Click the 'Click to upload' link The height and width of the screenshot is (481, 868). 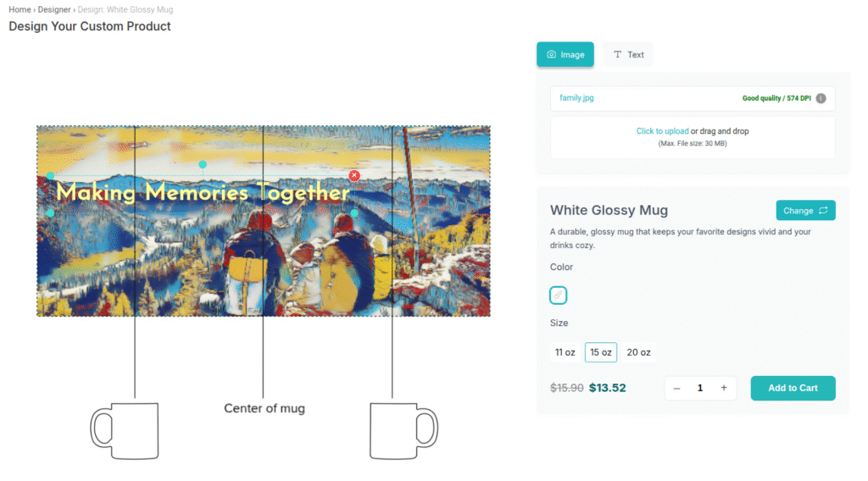click(x=662, y=131)
